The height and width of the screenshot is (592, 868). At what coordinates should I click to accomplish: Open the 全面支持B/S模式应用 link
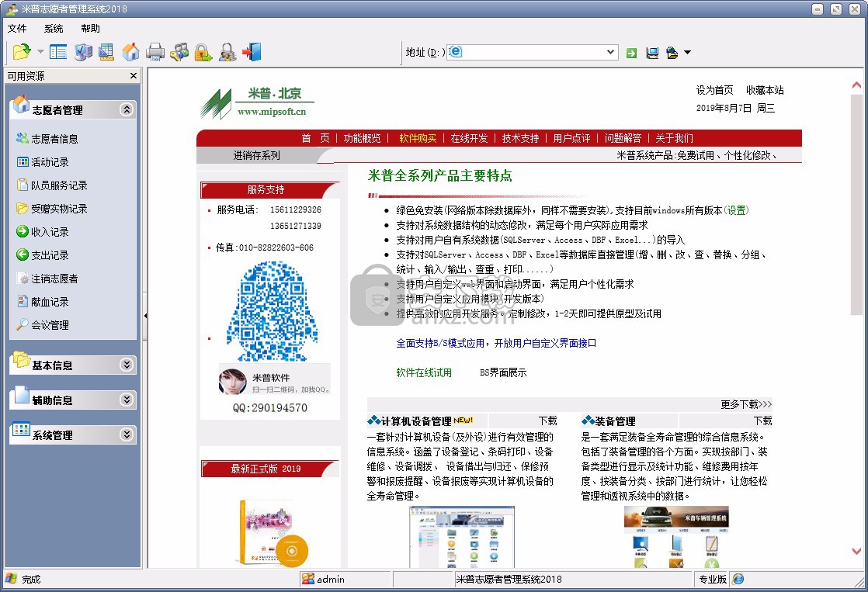point(496,343)
